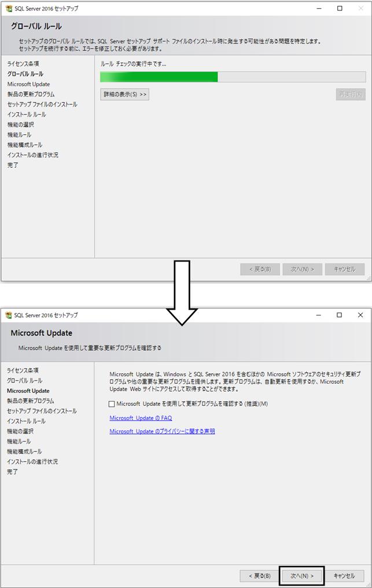Open the Microsoft Update の FAQ link
The width and height of the screenshot is (372, 588).
[x=141, y=418]
